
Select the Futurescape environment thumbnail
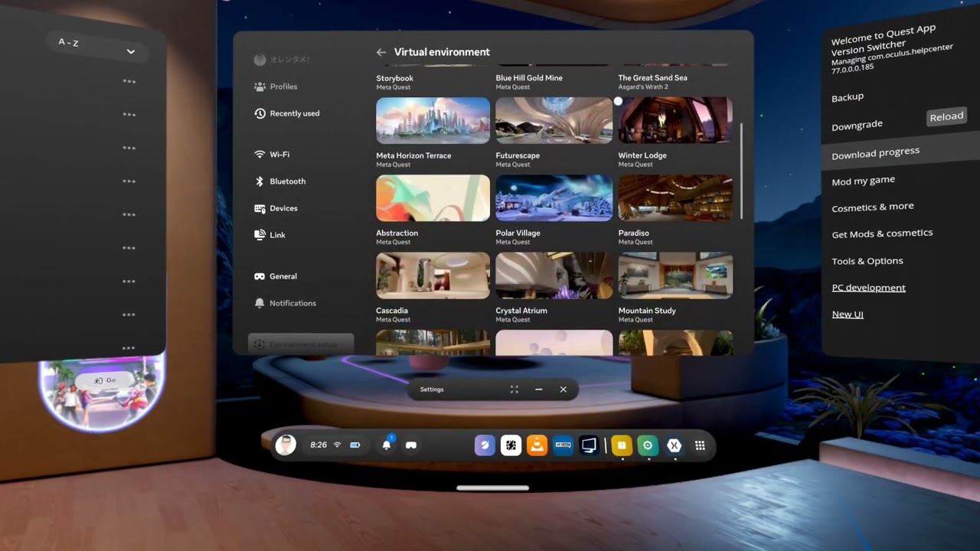(x=554, y=120)
